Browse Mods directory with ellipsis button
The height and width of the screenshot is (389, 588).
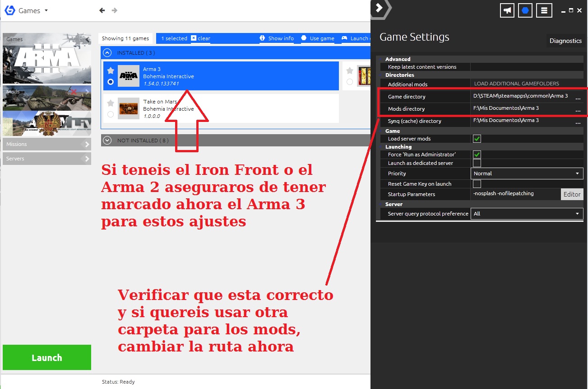(578, 110)
